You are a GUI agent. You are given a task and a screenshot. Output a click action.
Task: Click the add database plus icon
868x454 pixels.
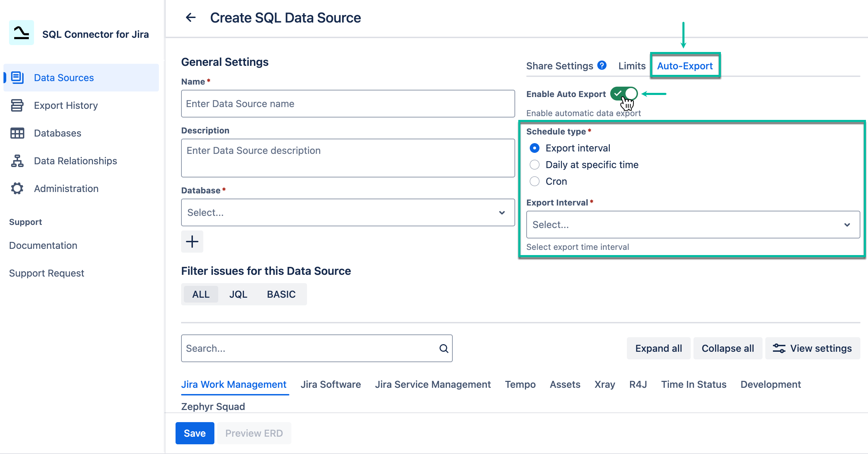(192, 242)
